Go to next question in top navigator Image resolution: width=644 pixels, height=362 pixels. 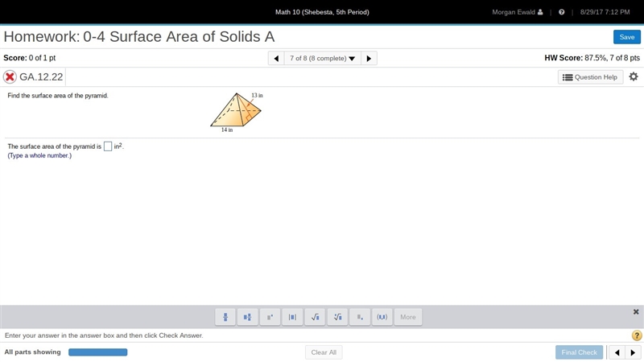[x=369, y=58]
